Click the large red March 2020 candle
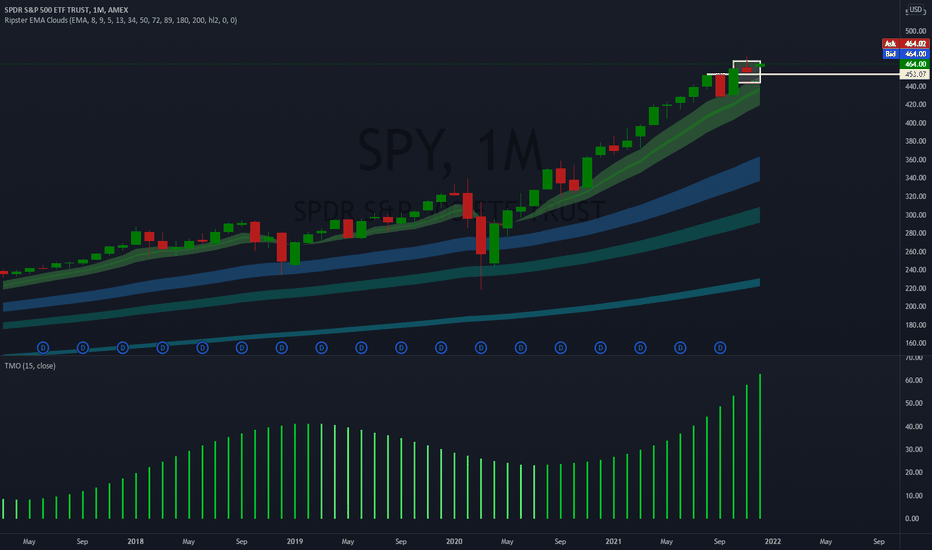 coord(481,235)
